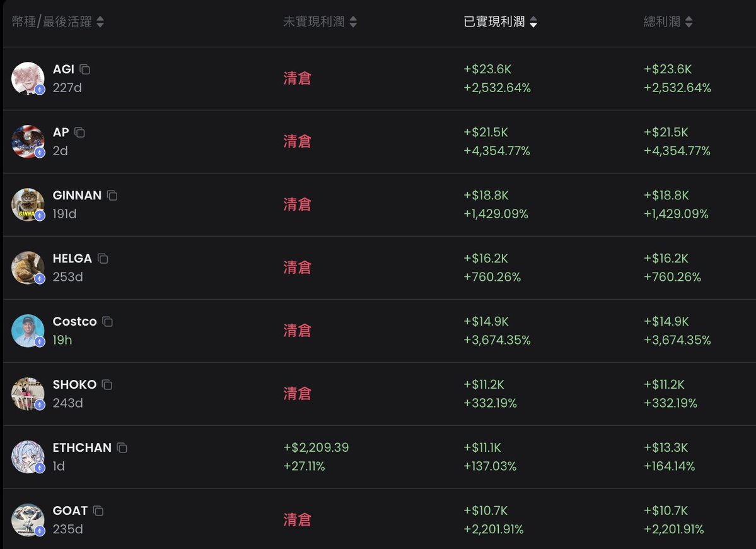Select the 已實現利潤 header label
Image resolution: width=756 pixels, height=549 pixels.
coord(494,21)
